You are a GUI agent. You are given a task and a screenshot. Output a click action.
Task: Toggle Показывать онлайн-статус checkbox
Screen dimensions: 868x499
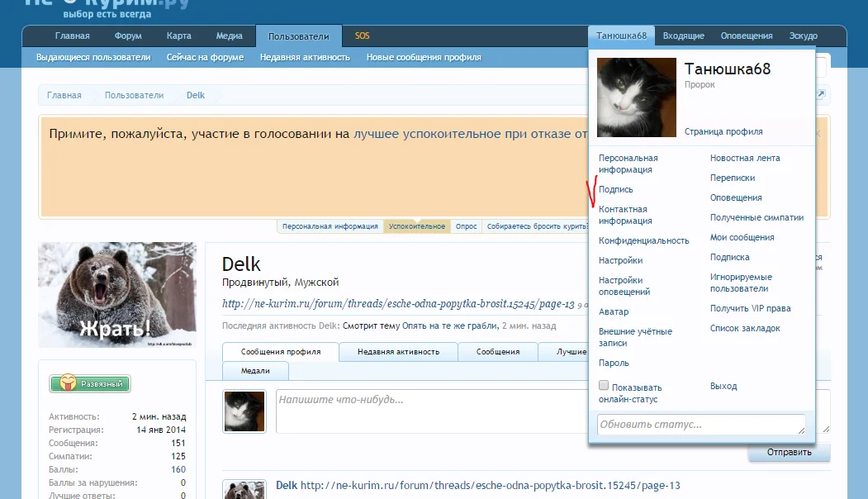(x=604, y=385)
